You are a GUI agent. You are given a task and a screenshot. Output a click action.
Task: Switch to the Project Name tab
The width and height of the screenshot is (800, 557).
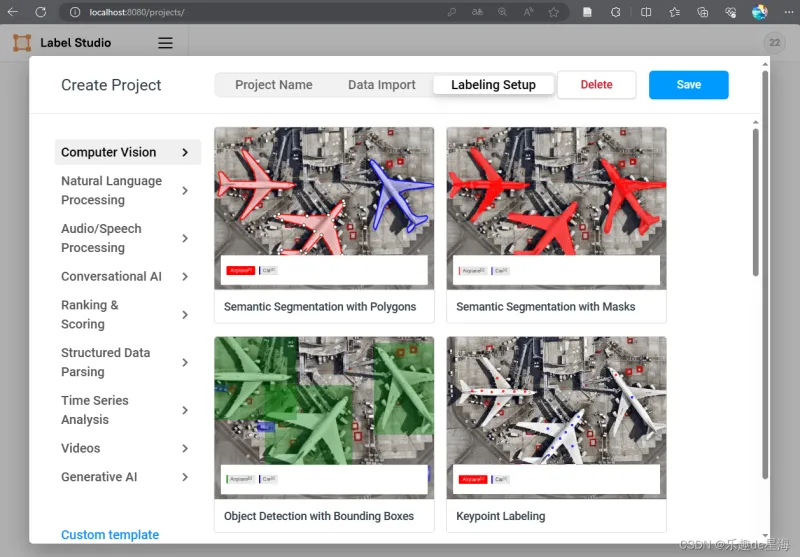tap(274, 85)
